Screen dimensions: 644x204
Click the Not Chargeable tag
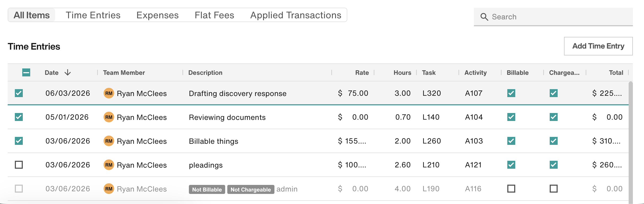pos(251,189)
